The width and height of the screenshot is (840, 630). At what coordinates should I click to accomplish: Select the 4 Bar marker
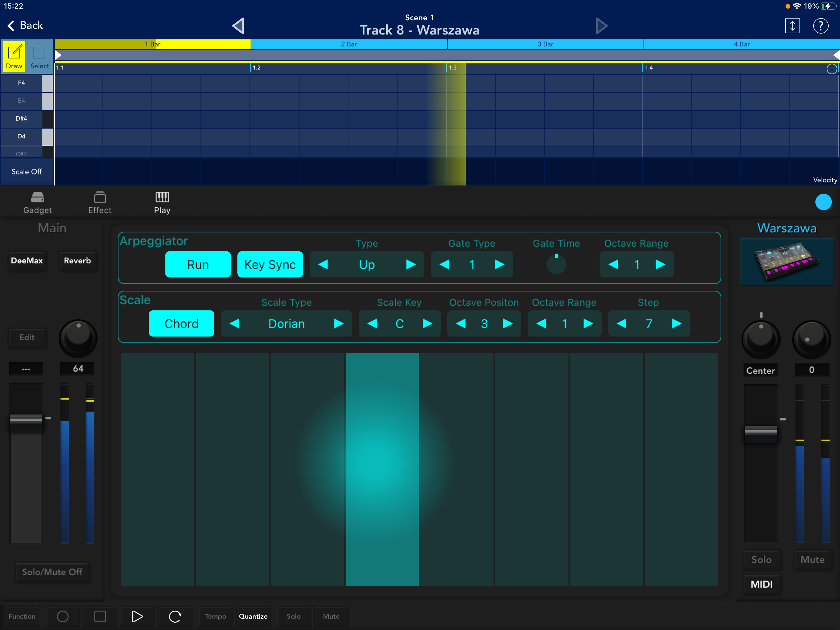pos(742,44)
